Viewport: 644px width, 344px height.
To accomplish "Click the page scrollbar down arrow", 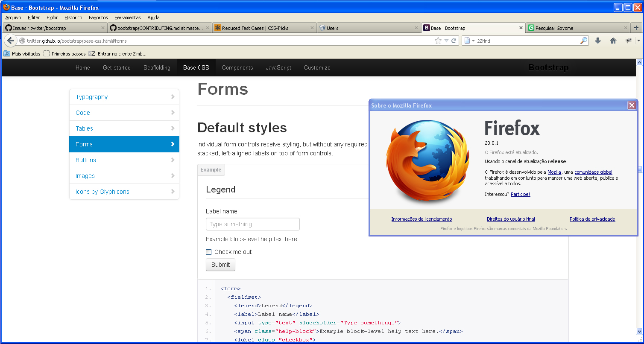I will [639, 331].
